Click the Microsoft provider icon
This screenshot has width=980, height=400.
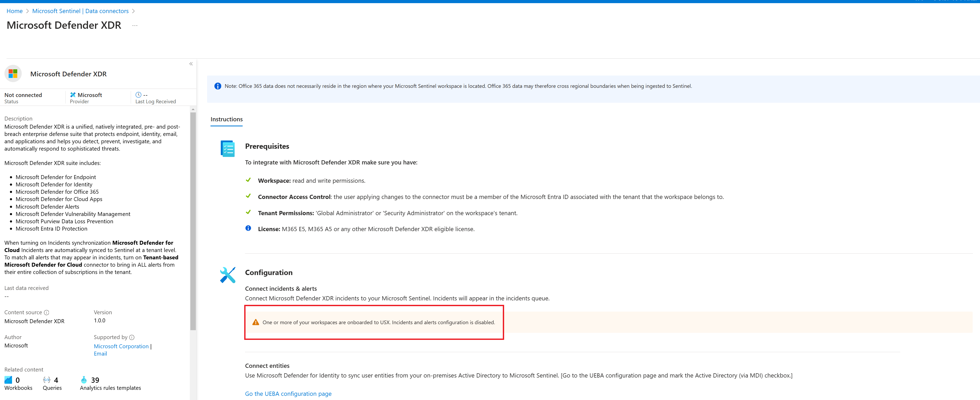click(x=73, y=95)
